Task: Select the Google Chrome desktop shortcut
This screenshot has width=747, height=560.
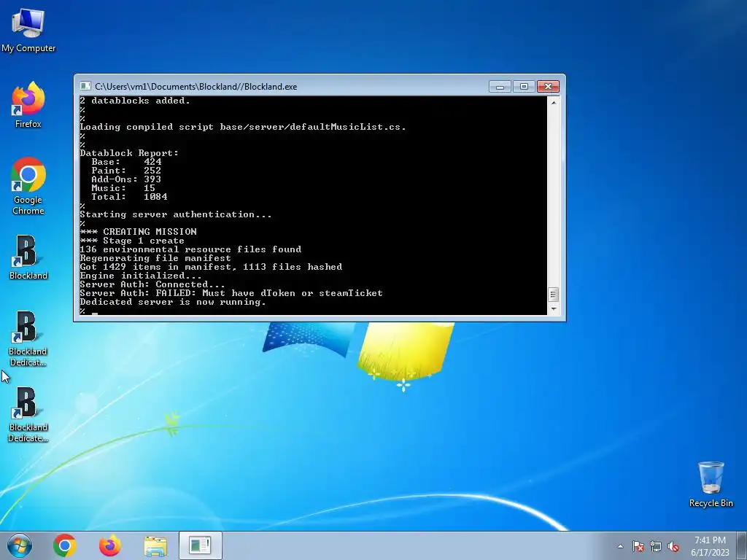Action: tap(28, 186)
